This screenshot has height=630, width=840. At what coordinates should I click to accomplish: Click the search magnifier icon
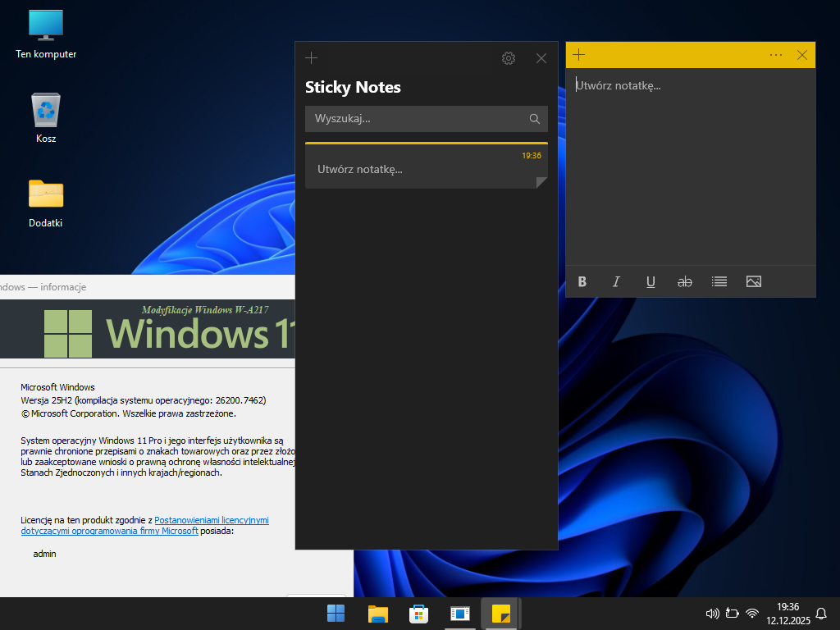tap(535, 119)
